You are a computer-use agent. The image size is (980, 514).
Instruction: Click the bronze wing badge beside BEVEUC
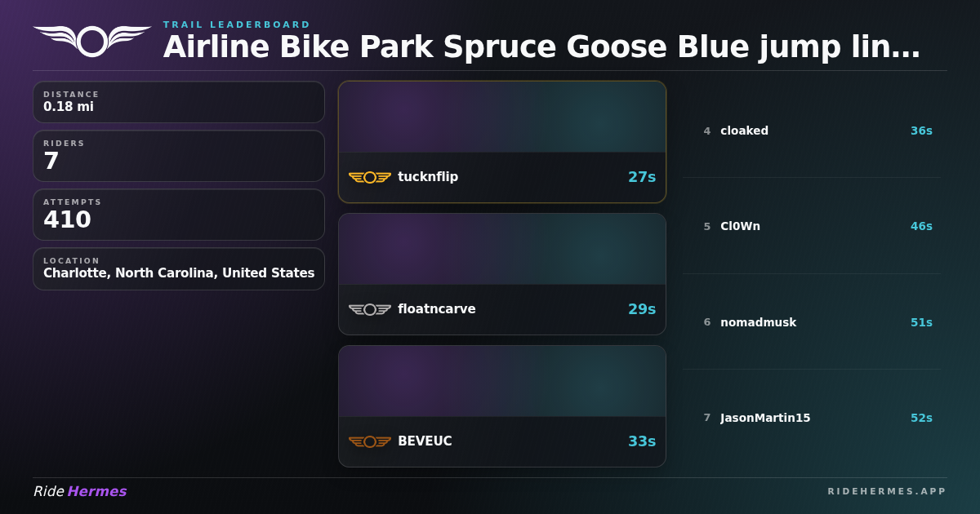pos(370,441)
